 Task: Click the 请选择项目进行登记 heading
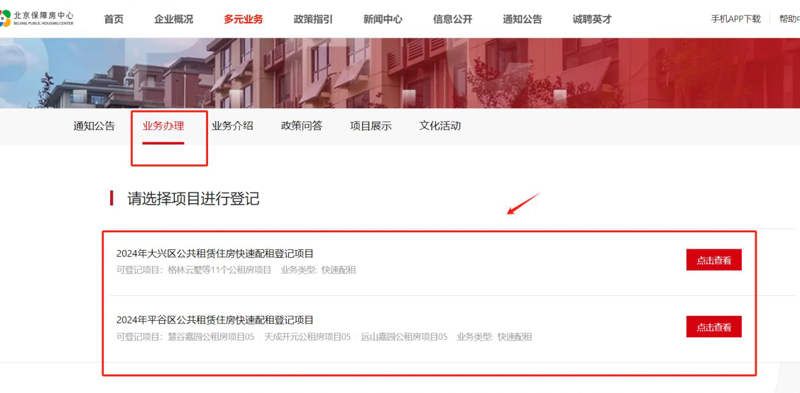pyautogui.click(x=193, y=199)
